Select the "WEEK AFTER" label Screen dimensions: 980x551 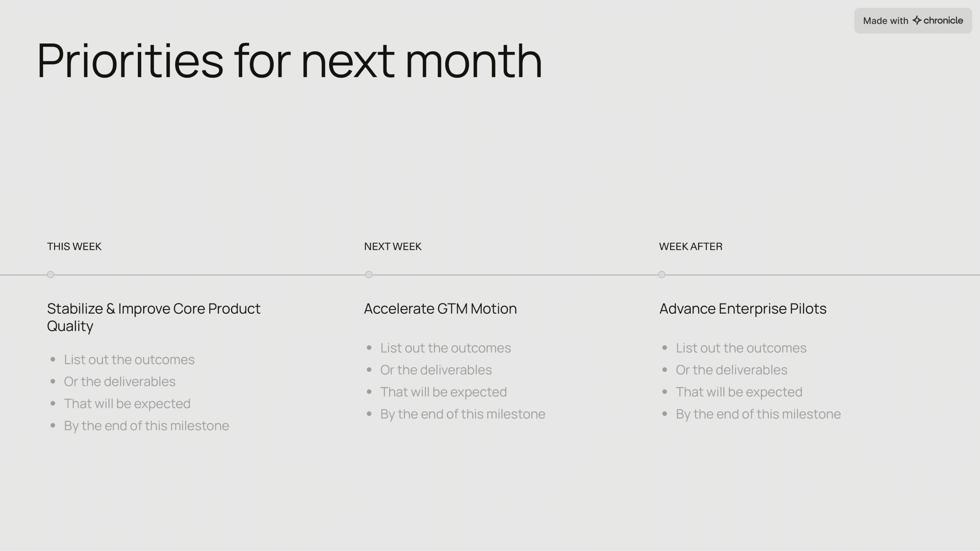691,246
